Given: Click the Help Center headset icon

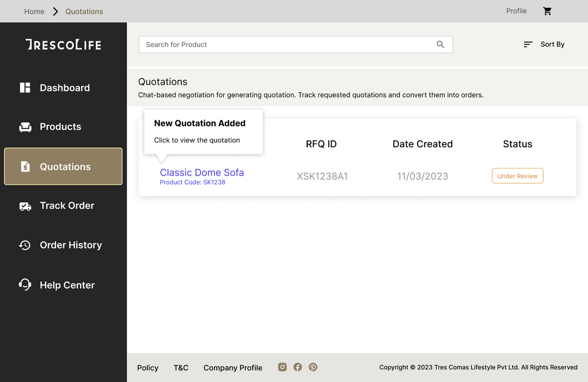Looking at the screenshot, I should 25,284.
